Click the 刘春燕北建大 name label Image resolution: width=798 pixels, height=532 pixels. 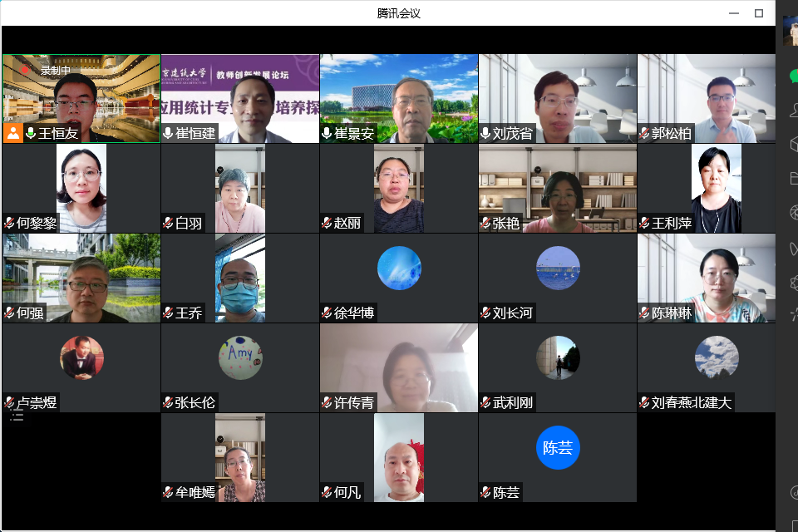coord(691,402)
